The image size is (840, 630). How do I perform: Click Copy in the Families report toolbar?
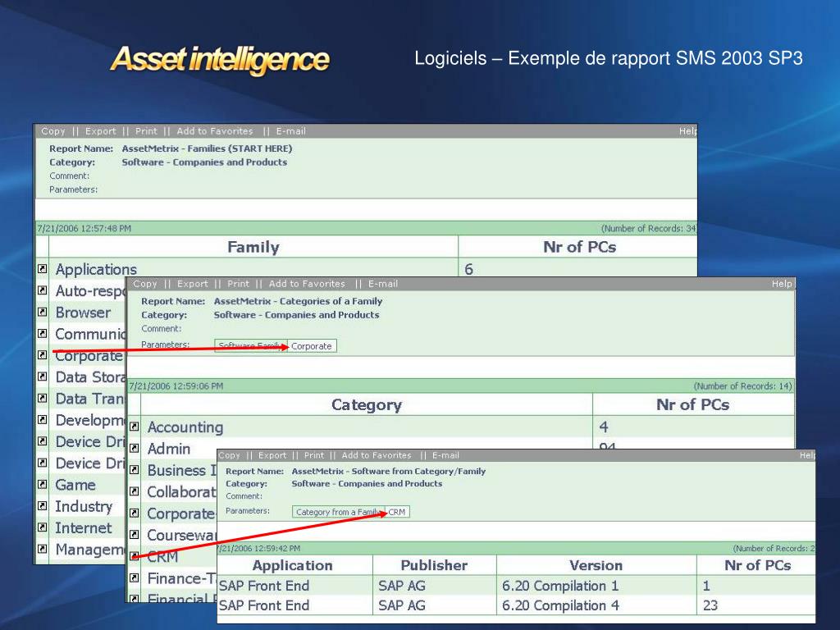53,131
